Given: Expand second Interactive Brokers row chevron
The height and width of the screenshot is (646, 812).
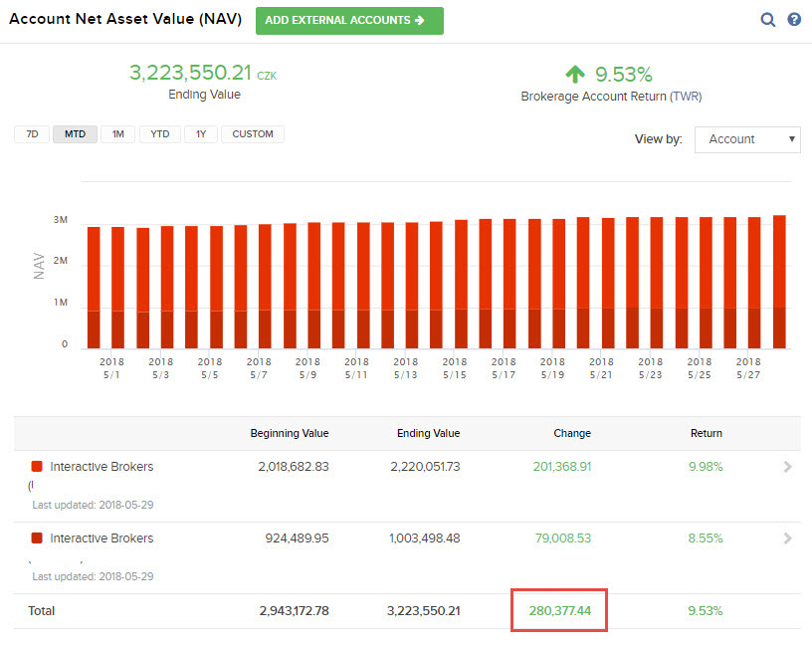Looking at the screenshot, I should click(787, 538).
